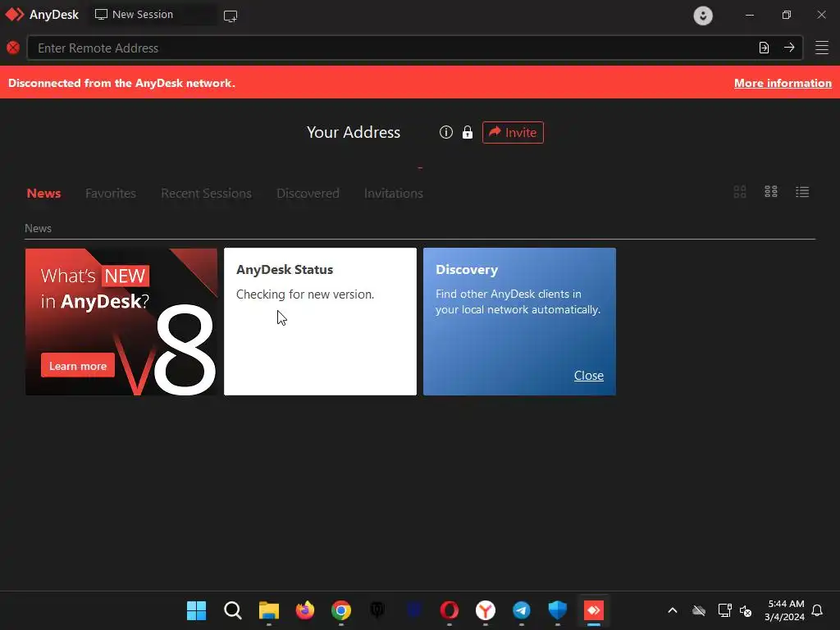The image size is (840, 630).
Task: Click the Invite button
Action: (513, 132)
